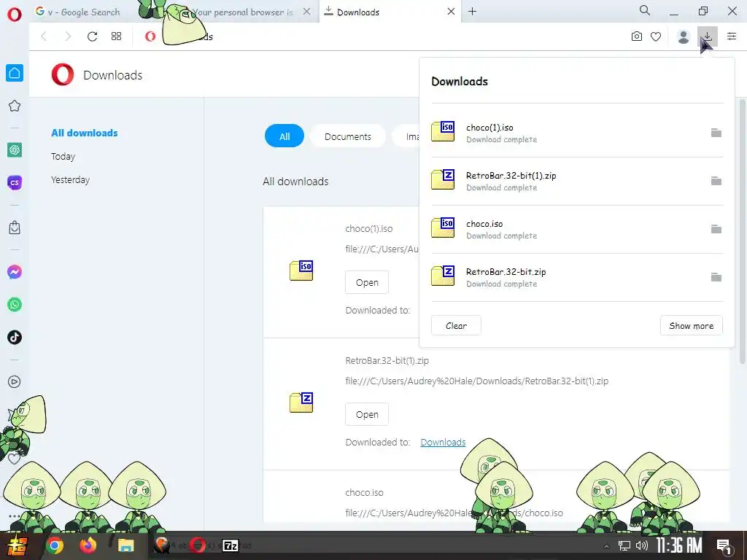Open RetroBar.32-bit(1).zip with Open button
The width and height of the screenshot is (747, 560).
pyautogui.click(x=367, y=414)
